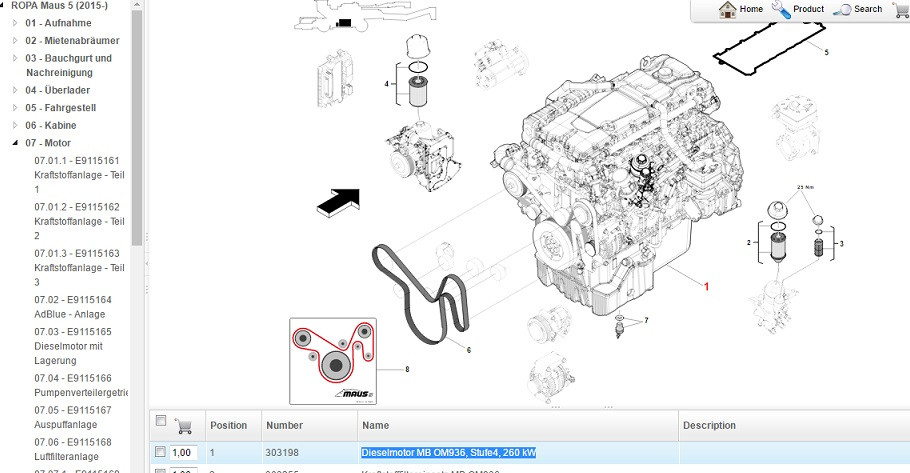910x473 pixels.
Task: Select the Search menu label
Action: pyautogui.click(x=868, y=9)
